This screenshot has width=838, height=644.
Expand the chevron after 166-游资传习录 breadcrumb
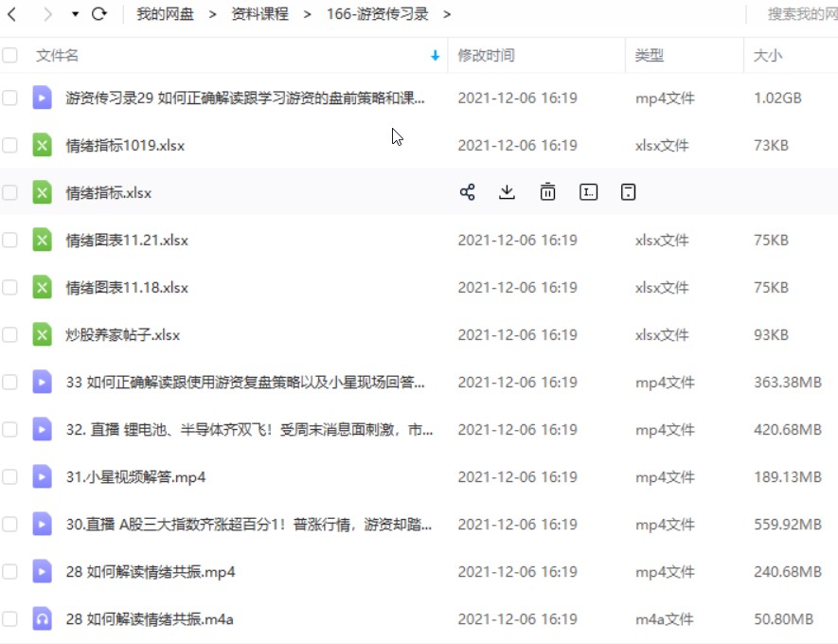[x=447, y=14]
